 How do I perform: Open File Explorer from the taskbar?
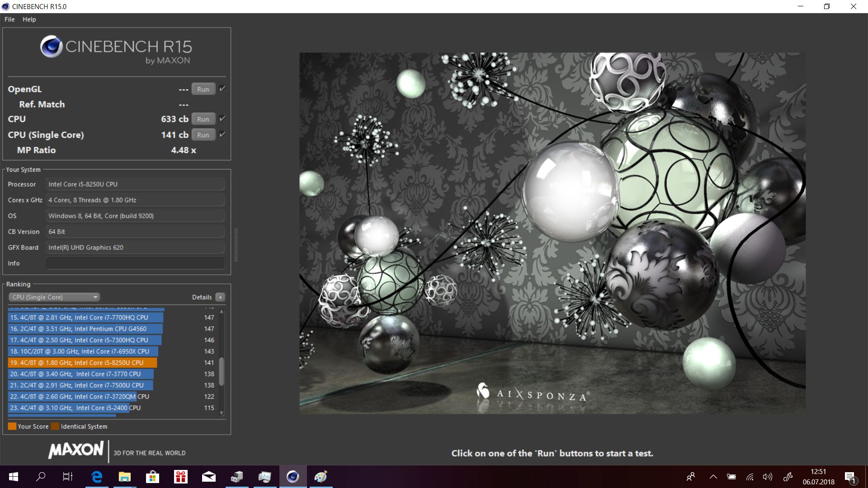(124, 477)
